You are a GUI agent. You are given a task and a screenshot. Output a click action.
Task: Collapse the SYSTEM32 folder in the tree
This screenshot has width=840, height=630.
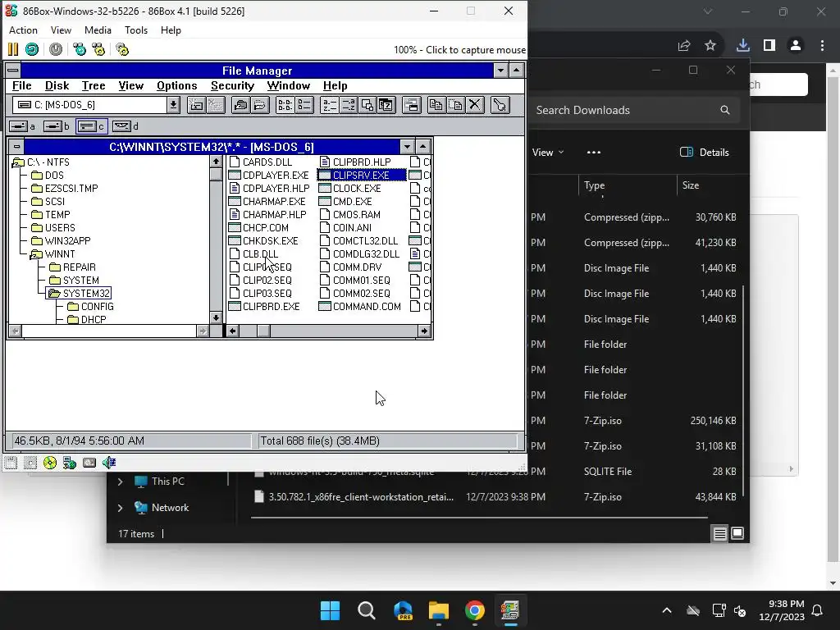[x=54, y=294]
